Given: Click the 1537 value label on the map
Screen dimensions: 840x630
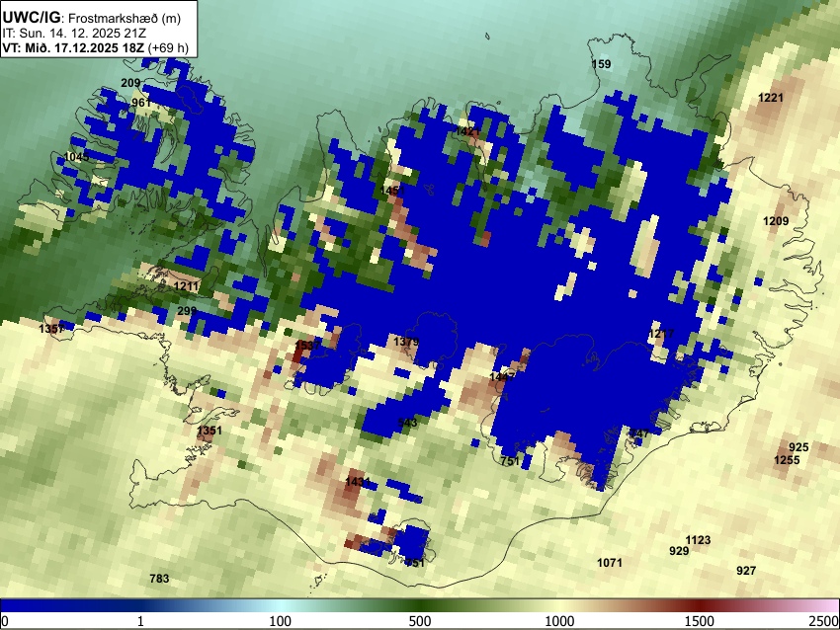Looking at the screenshot, I should [308, 346].
